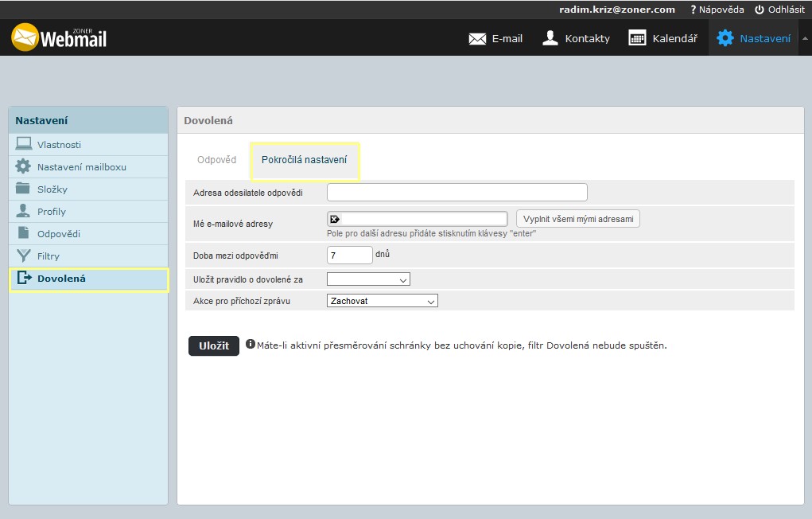
Task: Click the Složky folder icon
Action: 24,189
